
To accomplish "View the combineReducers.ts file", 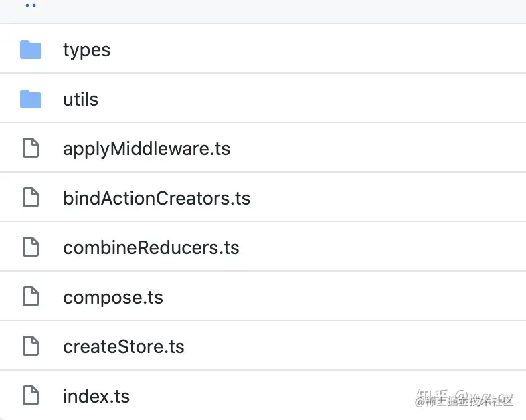I will pyautogui.click(x=151, y=247).
